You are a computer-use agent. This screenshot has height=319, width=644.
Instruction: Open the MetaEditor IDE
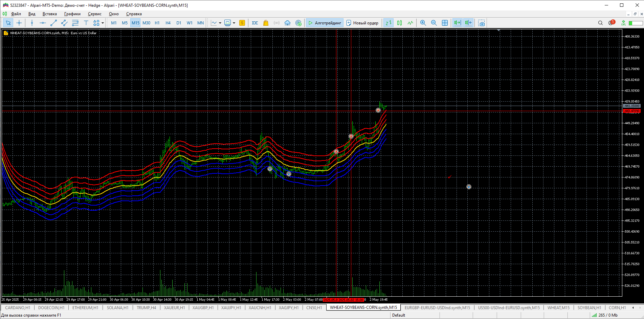pyautogui.click(x=255, y=23)
